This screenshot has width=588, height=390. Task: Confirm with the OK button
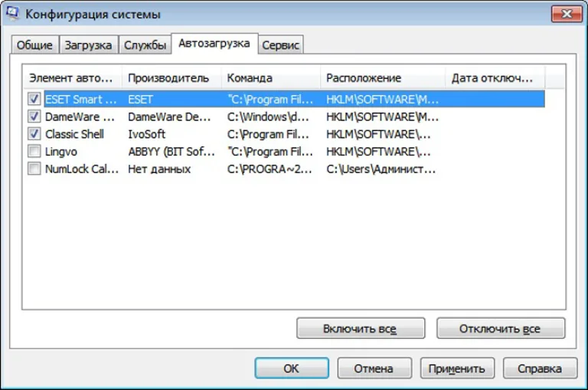click(x=292, y=369)
